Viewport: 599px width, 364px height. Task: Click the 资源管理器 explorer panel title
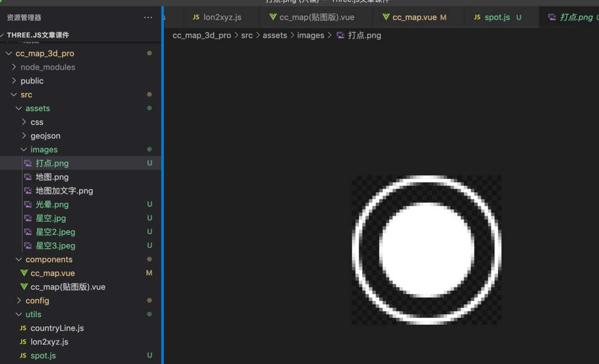coord(24,17)
